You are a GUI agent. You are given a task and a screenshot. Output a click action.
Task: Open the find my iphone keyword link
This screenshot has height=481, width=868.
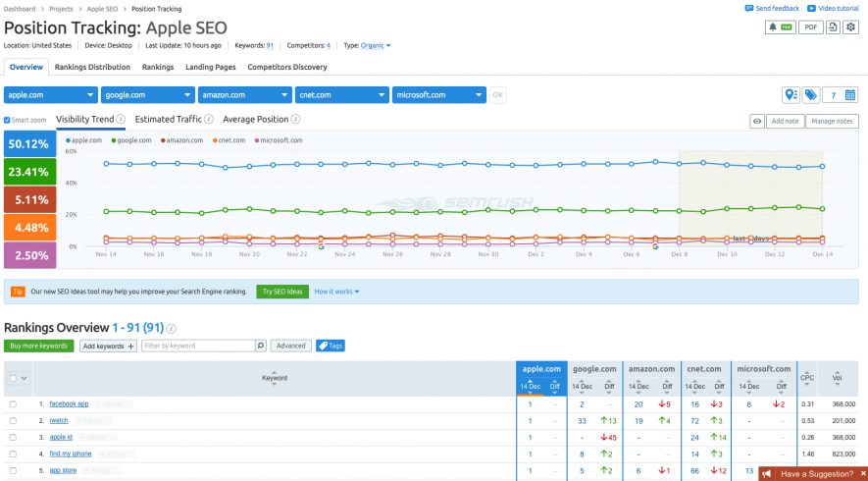71,454
